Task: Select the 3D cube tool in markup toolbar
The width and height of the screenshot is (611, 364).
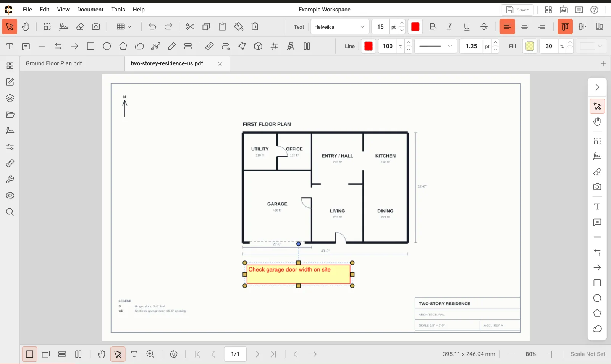Action: pos(258,46)
